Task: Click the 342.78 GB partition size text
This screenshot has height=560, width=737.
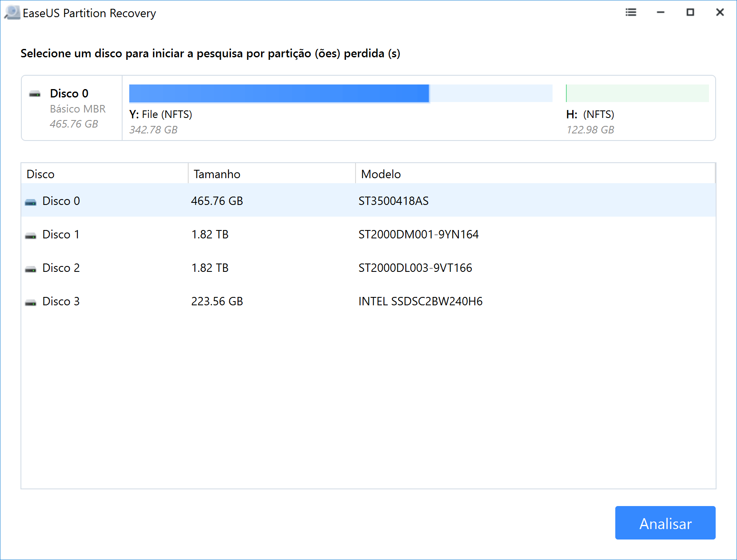Action: pos(154,130)
